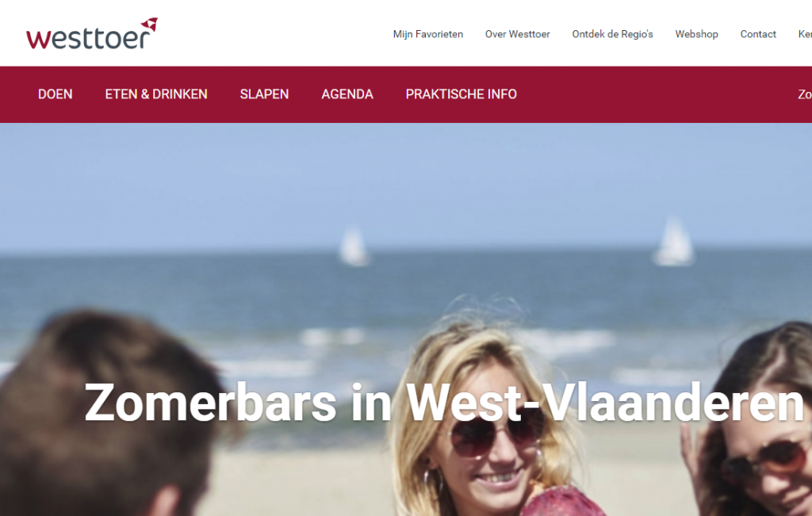Click the cut-off 'Ke' link in the top navigation
The width and height of the screenshot is (812, 516).
(x=805, y=34)
